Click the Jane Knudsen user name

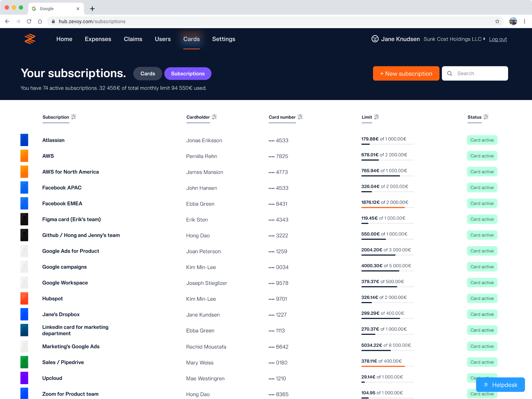(400, 39)
